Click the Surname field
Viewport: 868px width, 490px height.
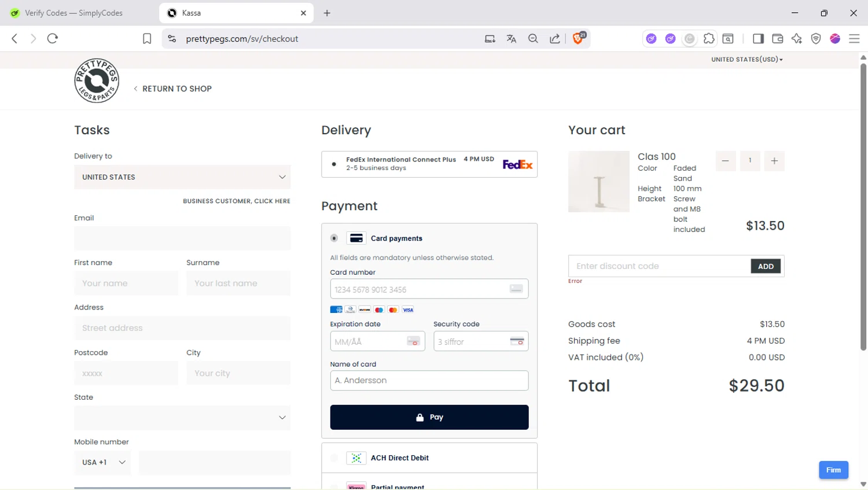pyautogui.click(x=238, y=283)
